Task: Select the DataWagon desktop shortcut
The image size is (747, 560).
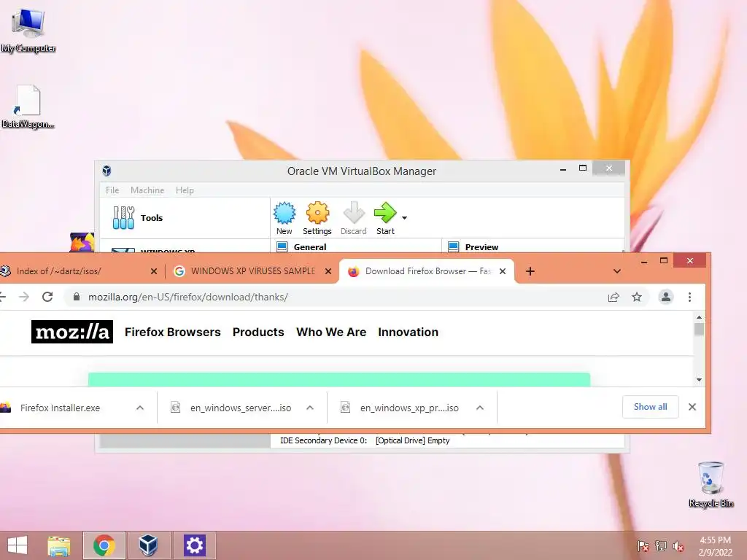Action: click(x=28, y=106)
